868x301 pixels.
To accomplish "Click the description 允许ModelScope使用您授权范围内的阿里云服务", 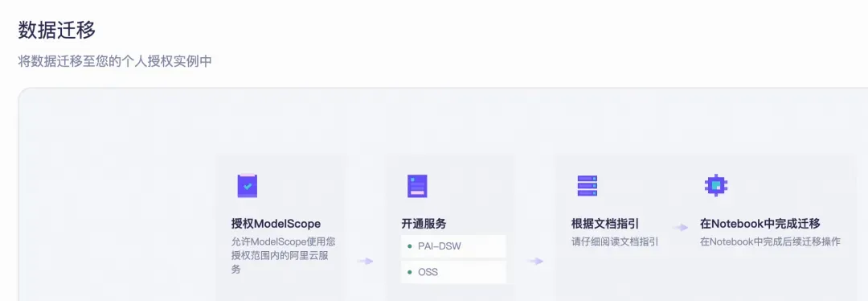I will tap(284, 256).
